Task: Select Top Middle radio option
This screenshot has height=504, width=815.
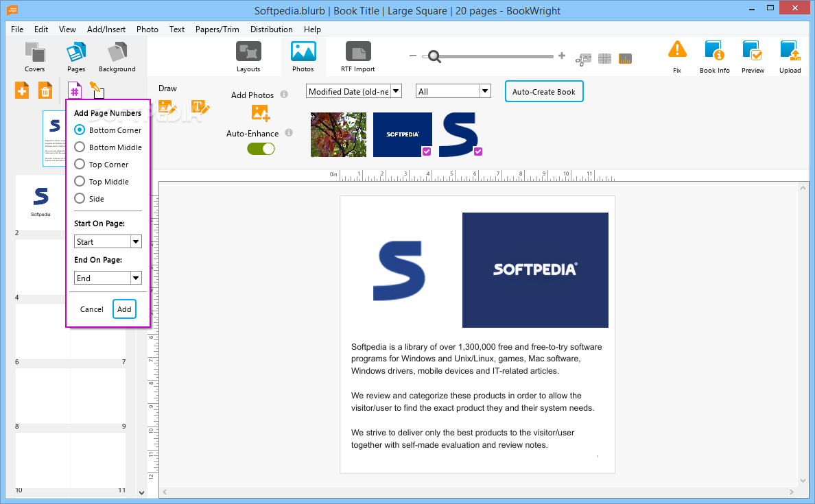Action: tap(80, 181)
